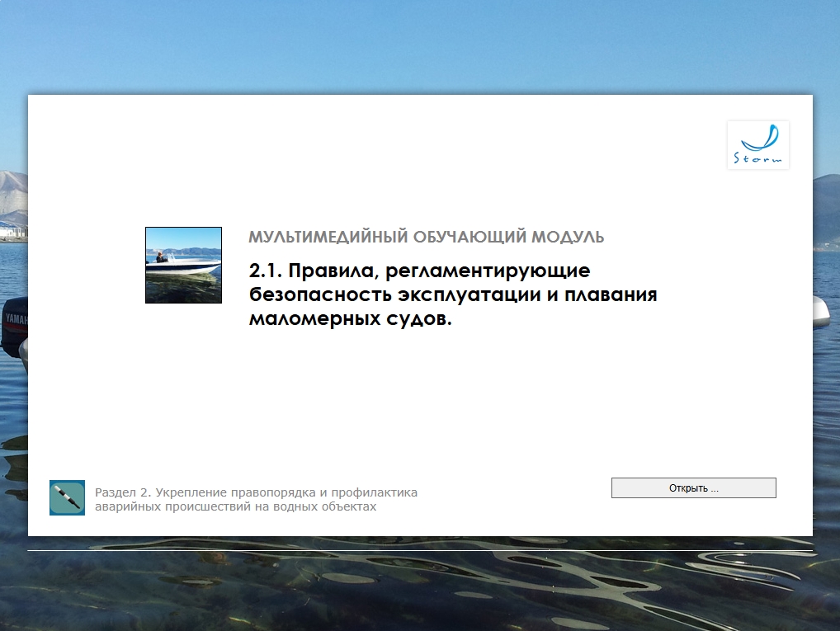Click the white buildings on the left shoreline
The image size is (840, 631).
(x=12, y=233)
